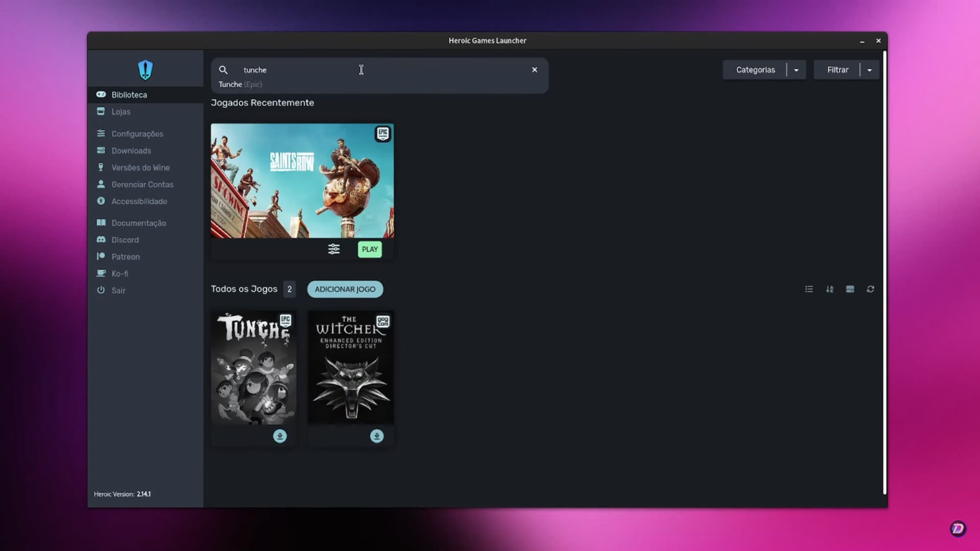
Task: Clear the search field with the X icon
Action: [534, 70]
